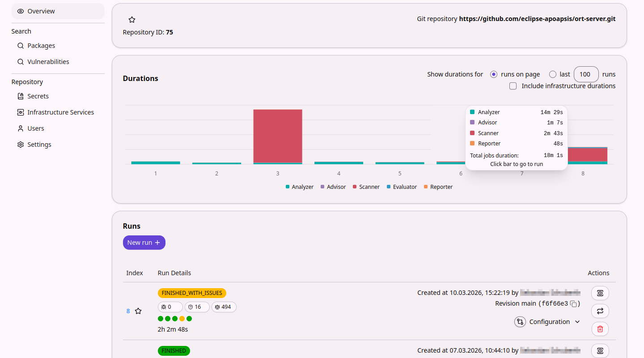Click the "Created at 10.03.2026, 15:22:19" text
This screenshot has width=644, height=358.
point(463,293)
